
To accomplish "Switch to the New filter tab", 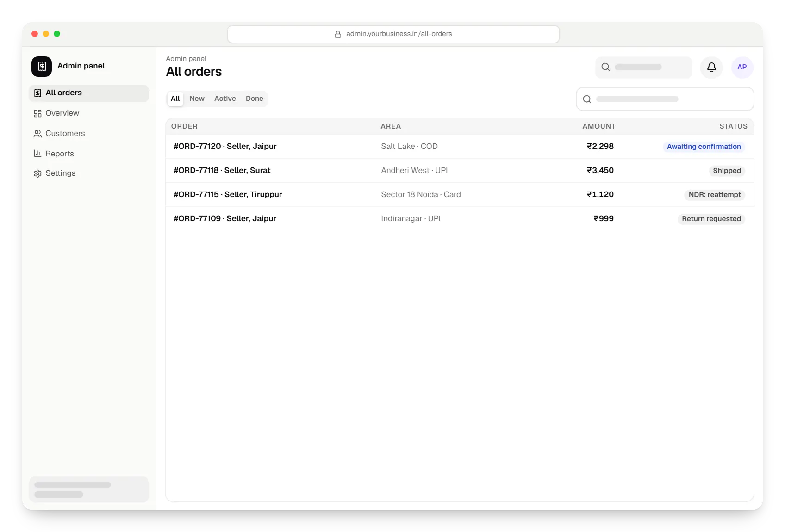I will point(197,99).
